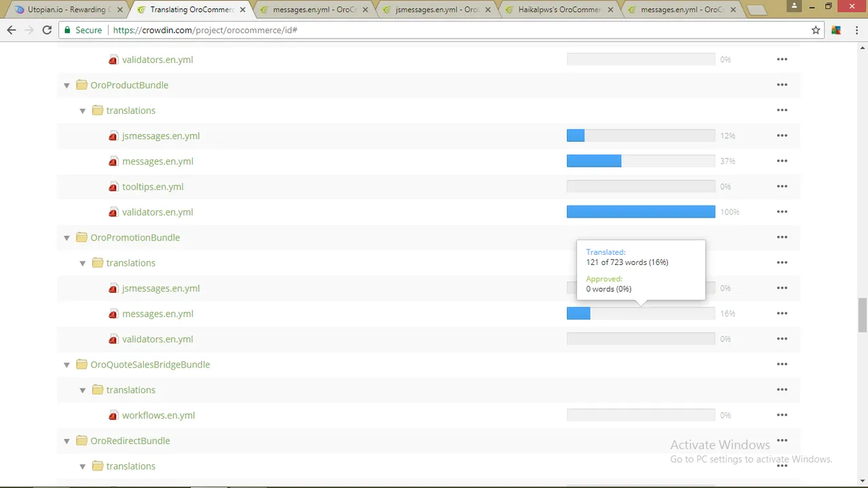Screen dimensions: 868x488
Task: Open more options for tooltips.en.yml row
Action: (782, 186)
